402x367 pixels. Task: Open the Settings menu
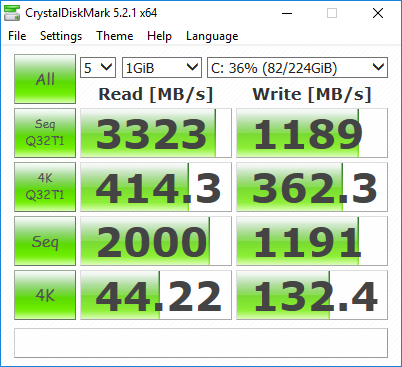point(61,36)
